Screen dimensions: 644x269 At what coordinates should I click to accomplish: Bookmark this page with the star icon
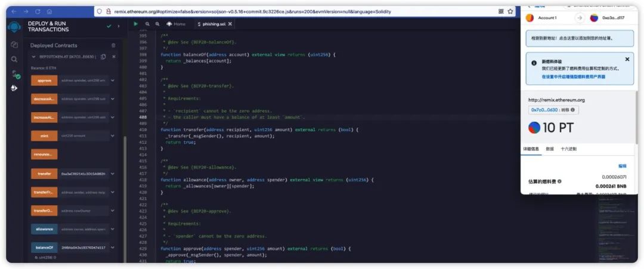[510, 11]
